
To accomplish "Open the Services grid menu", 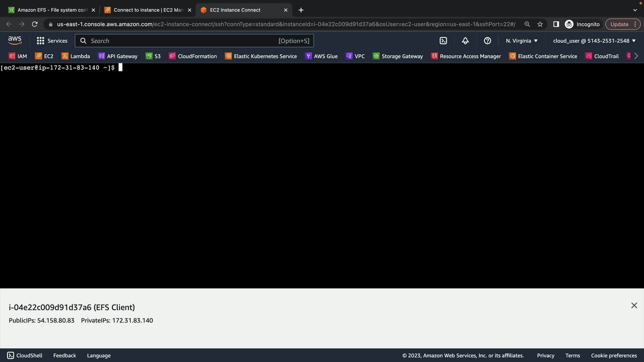I will pos(52,41).
